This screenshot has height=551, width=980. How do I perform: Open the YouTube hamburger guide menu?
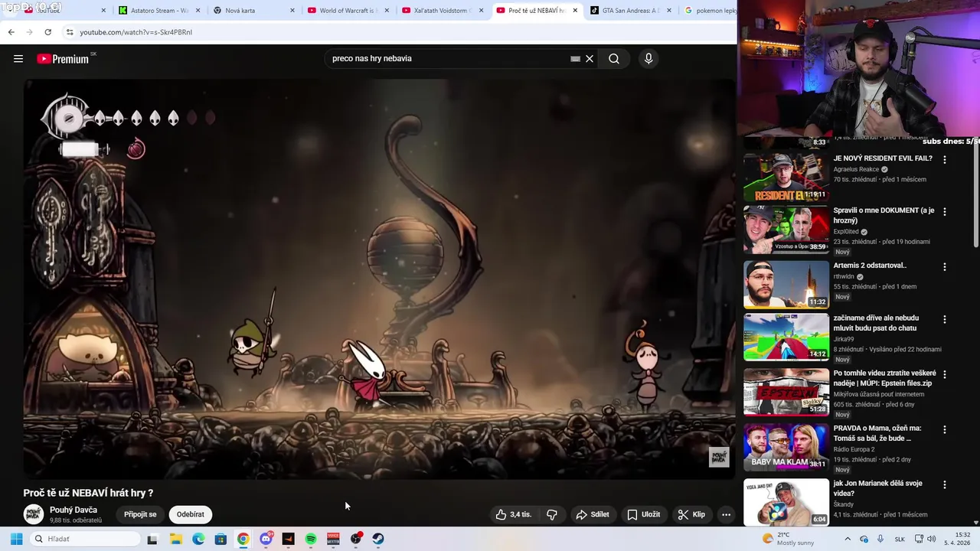18,59
